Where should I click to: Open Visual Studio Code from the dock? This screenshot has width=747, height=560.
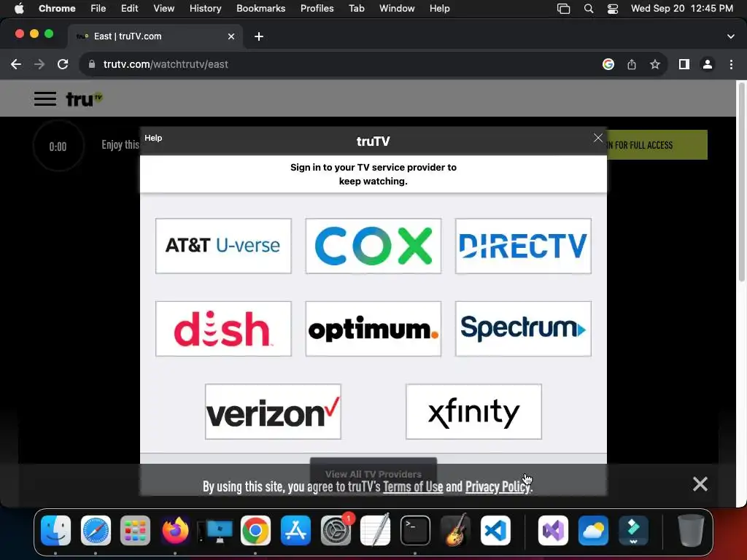(495, 530)
